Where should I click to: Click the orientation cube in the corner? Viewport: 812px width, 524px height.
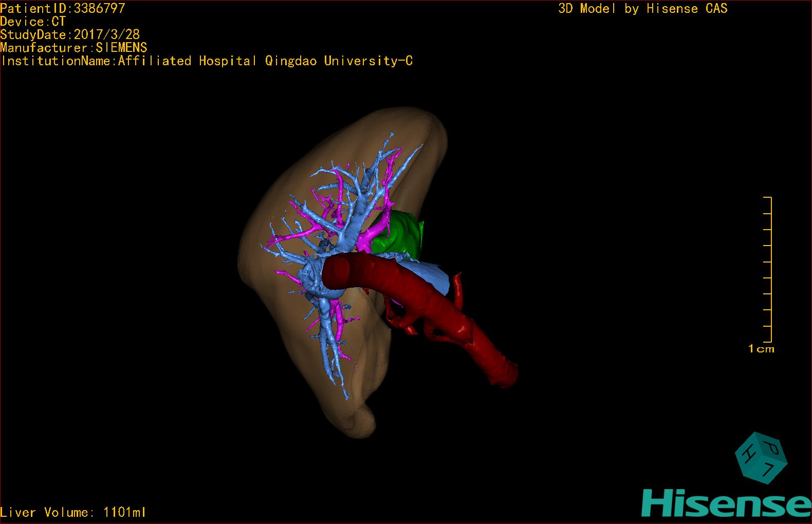pyautogui.click(x=761, y=457)
